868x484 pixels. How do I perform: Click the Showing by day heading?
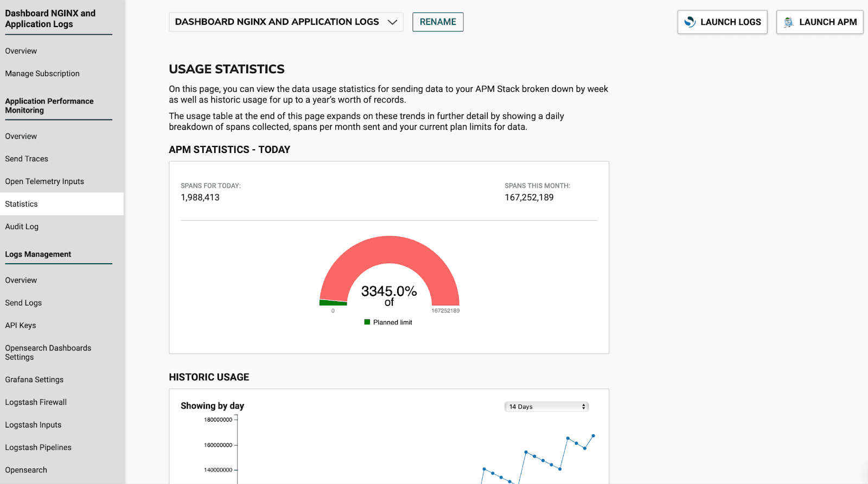click(x=212, y=406)
